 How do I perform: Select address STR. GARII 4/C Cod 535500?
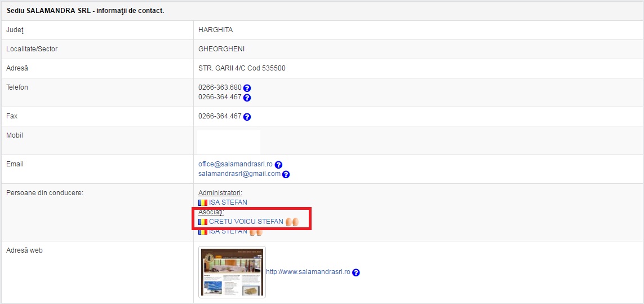(242, 68)
